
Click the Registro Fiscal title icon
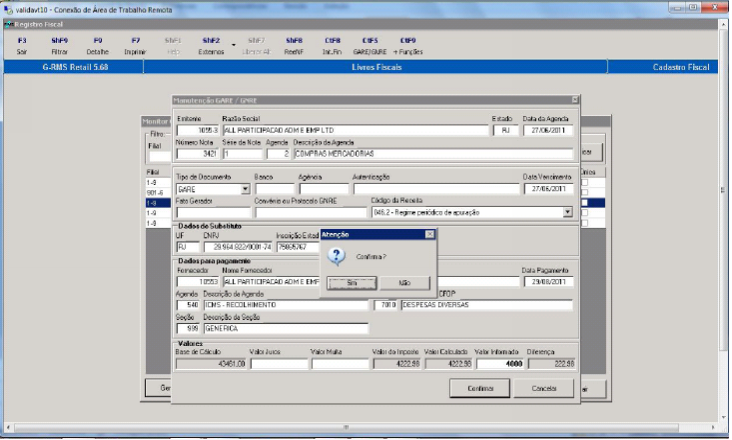click(x=9, y=24)
